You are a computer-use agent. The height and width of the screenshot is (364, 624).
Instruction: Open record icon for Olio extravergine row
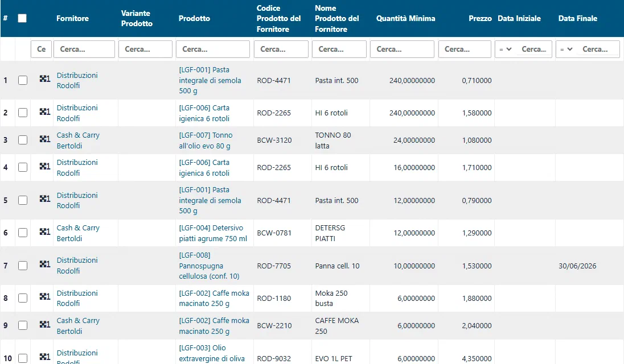point(44,357)
